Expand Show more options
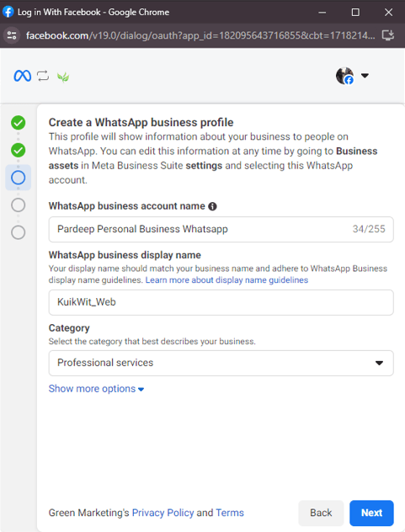The width and height of the screenshot is (405, 532). [97, 389]
